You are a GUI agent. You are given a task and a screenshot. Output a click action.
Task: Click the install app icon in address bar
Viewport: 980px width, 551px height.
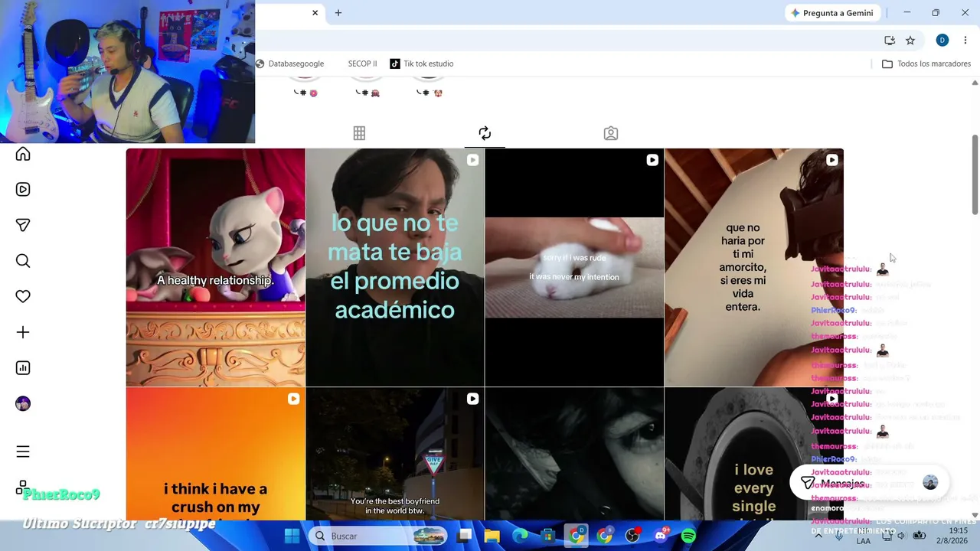(x=890, y=41)
